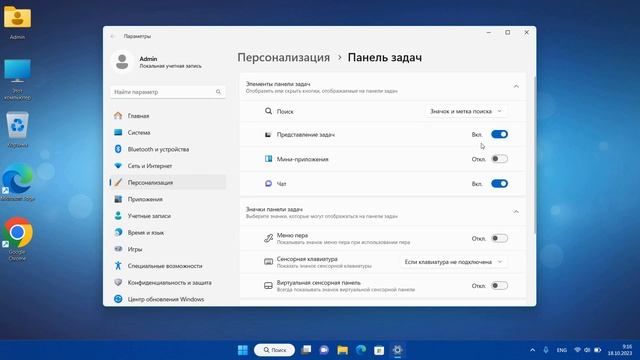Screen dimensions: 640x360
Task: Click the settings page vertical scrollbar
Action: click(x=534, y=154)
